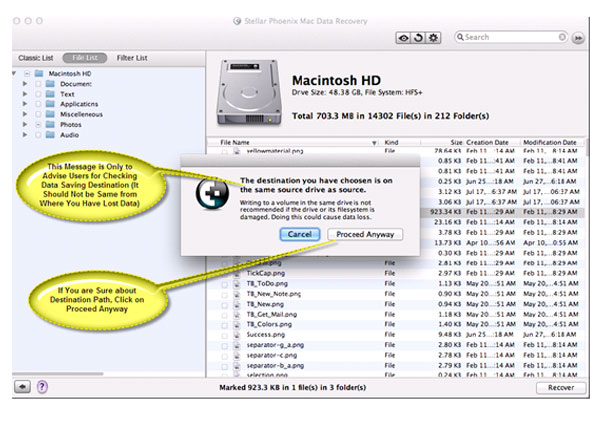Click the back arrow button in the bottom bar

pos(23,386)
